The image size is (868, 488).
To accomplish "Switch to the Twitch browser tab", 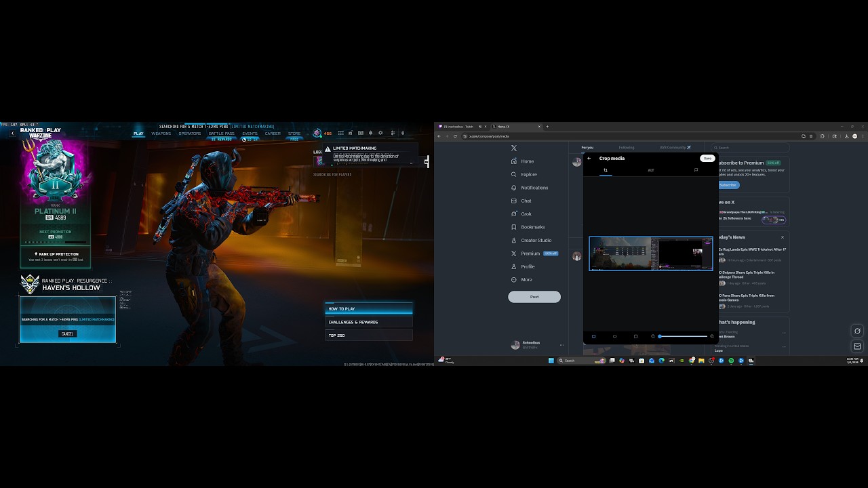I will point(461,126).
